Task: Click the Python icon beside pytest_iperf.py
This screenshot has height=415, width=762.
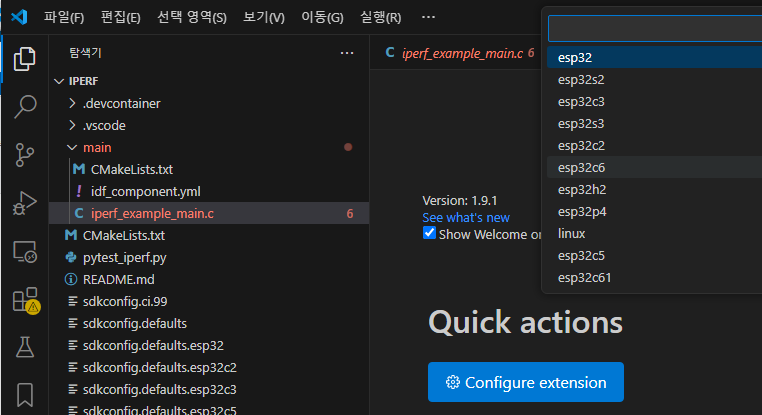Action: pos(71,257)
